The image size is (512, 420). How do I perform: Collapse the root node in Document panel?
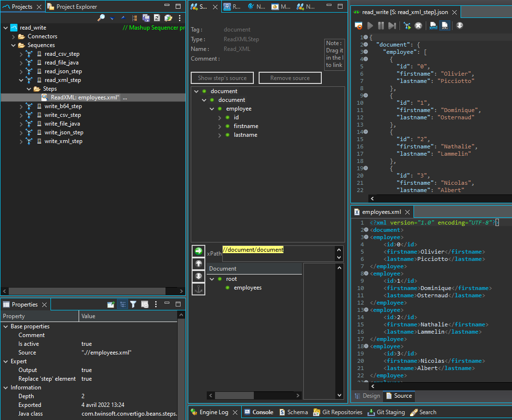[x=211, y=278]
